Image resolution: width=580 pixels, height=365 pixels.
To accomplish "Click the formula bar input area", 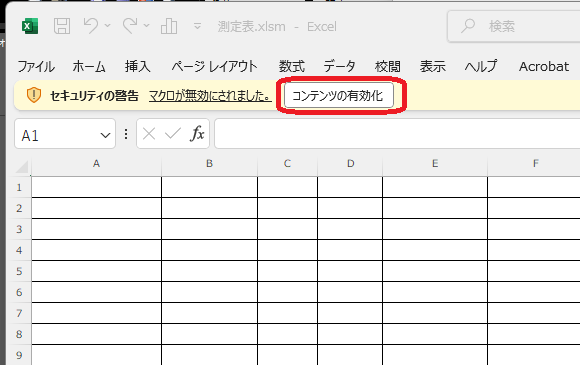I will 397,134.
